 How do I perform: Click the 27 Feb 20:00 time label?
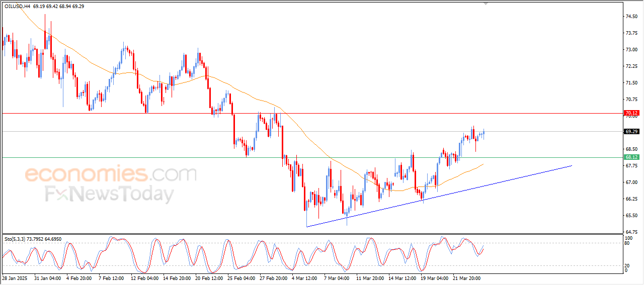click(x=274, y=277)
